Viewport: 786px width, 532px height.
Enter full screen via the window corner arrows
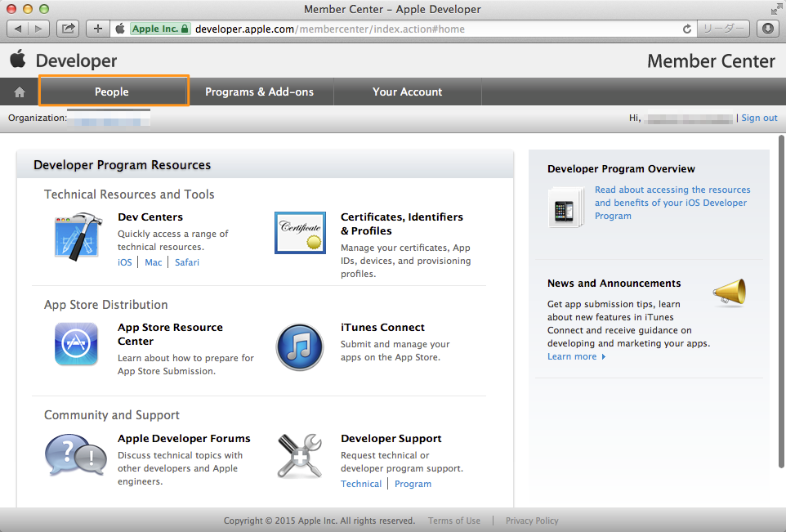coord(776,9)
